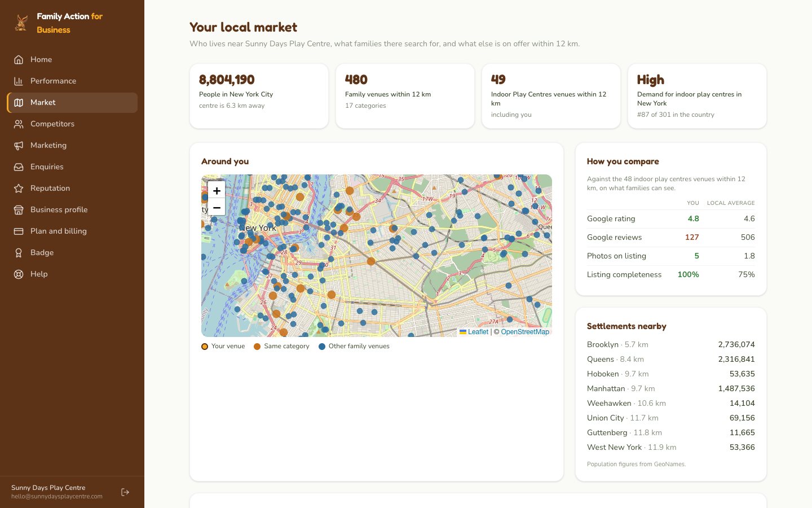This screenshot has width=812, height=508.
Task: Click the Guttenberg settlement row
Action: (671, 432)
